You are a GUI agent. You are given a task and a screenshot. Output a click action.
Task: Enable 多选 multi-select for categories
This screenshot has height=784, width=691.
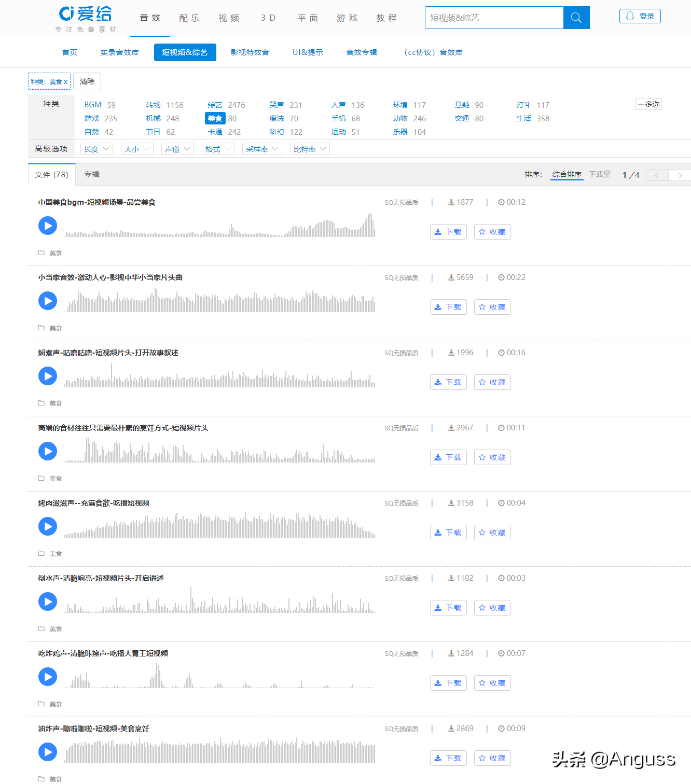tap(649, 104)
